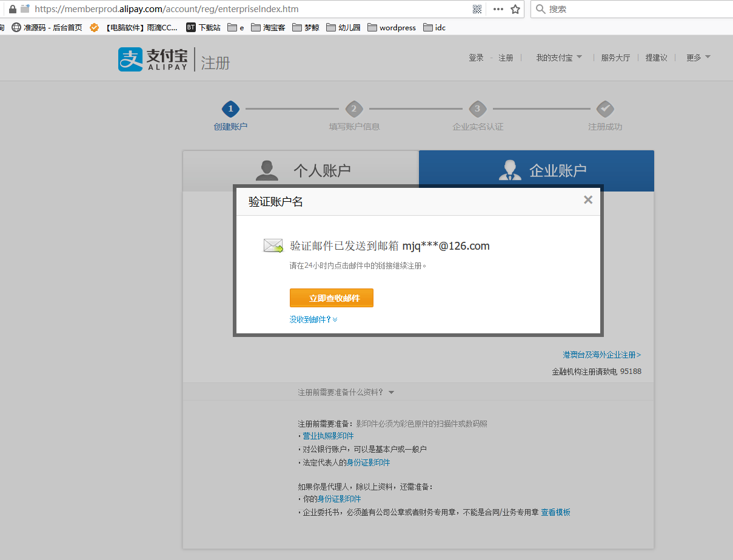
Task: Click step 2 填写账户信息 diamond marker
Action: (x=354, y=109)
